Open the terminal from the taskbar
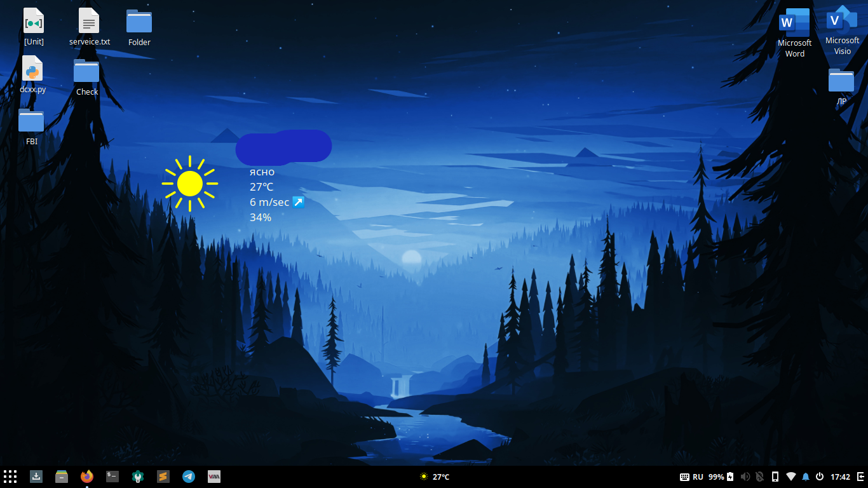 coord(112,477)
